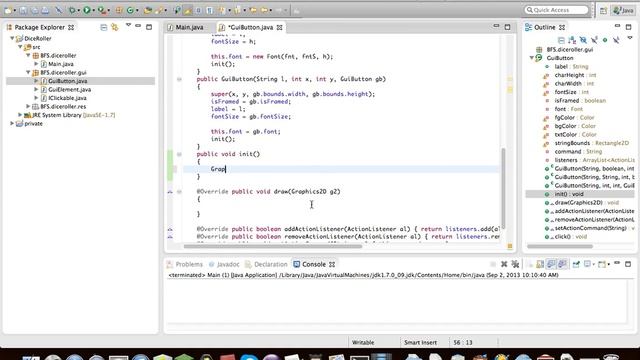Image resolution: width=640 pixels, height=360 pixels.
Task: Expand the Main.java tree node arrow
Action: (x=36, y=64)
